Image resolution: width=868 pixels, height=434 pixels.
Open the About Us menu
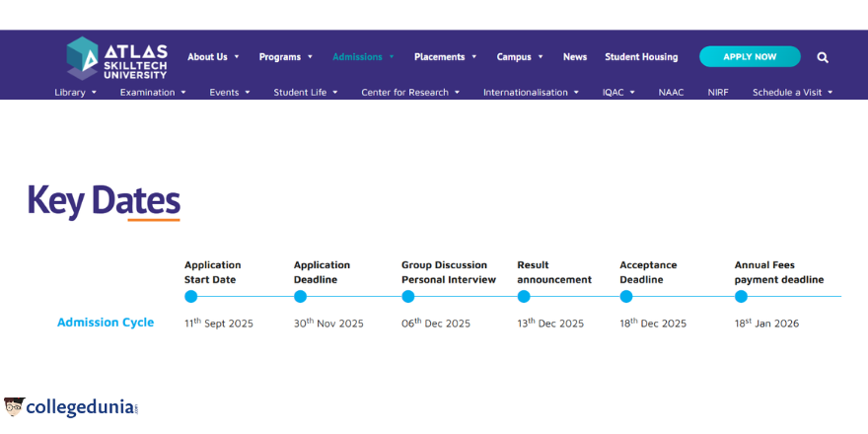207,56
